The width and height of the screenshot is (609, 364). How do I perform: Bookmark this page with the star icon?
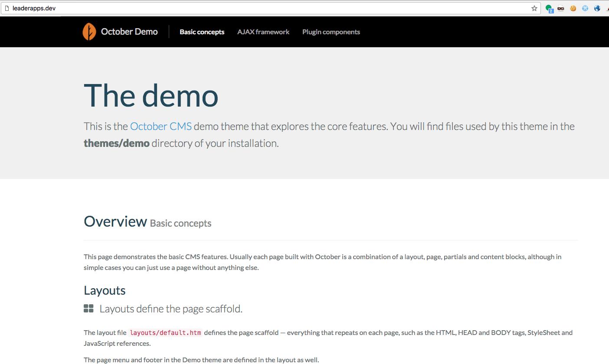534,8
